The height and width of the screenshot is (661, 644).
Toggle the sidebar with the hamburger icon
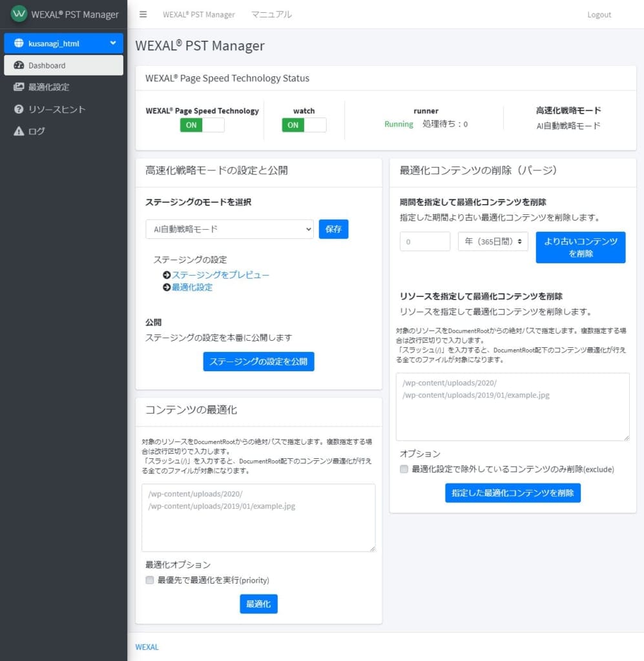tap(143, 14)
